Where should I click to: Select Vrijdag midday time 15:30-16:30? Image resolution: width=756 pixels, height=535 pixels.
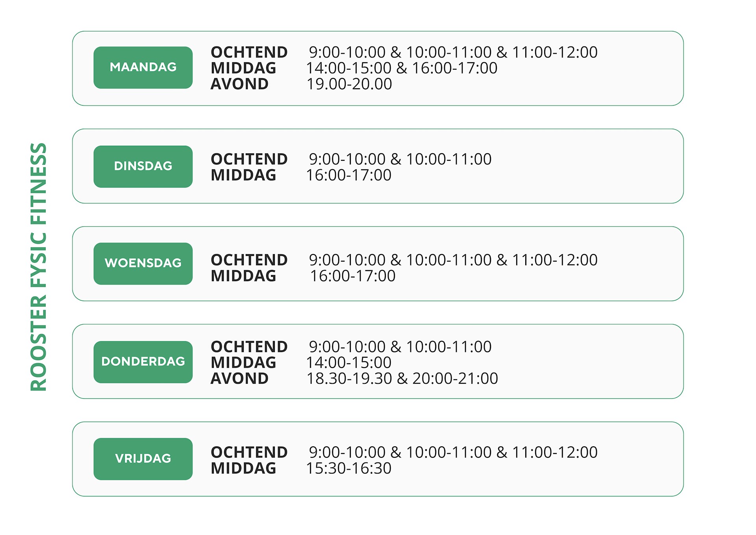pyautogui.click(x=349, y=468)
